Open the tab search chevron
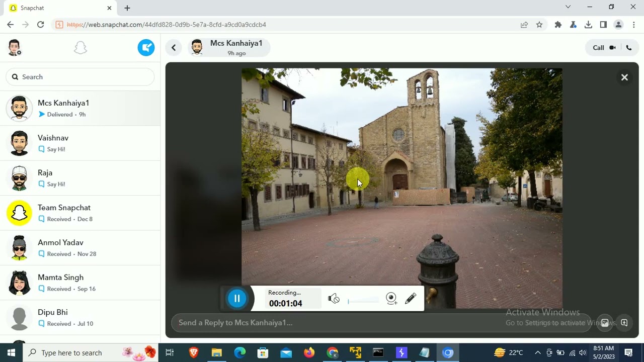 pyautogui.click(x=568, y=7)
